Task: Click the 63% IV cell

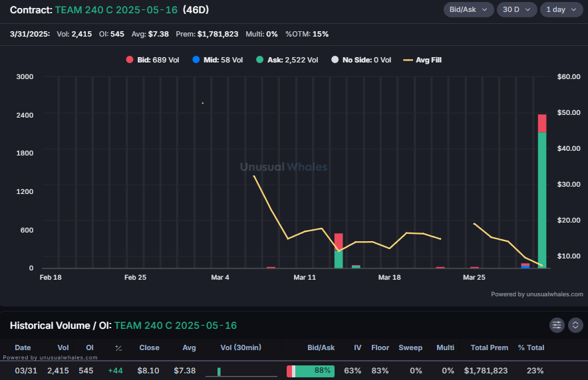Action: 353,371
